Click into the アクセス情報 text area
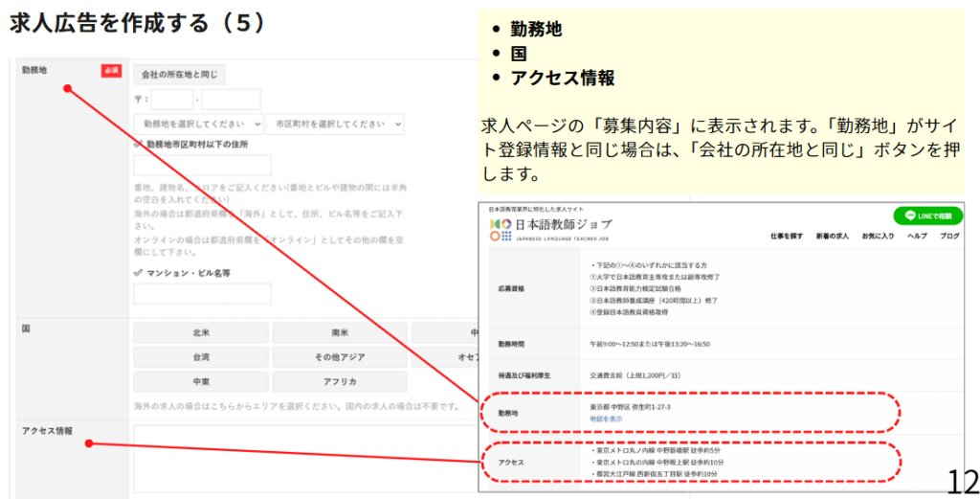 click(306, 458)
